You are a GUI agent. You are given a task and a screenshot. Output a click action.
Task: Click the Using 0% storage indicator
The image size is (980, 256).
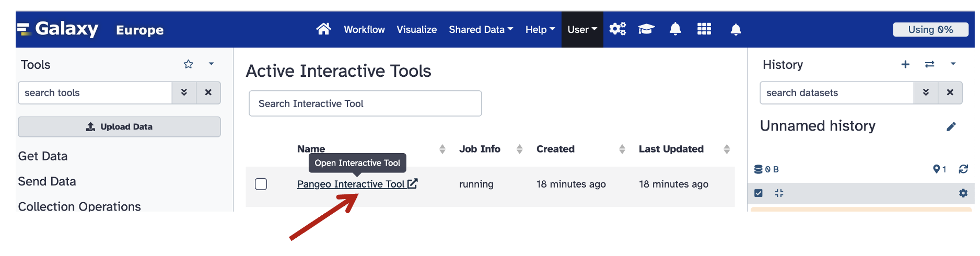coord(930,30)
